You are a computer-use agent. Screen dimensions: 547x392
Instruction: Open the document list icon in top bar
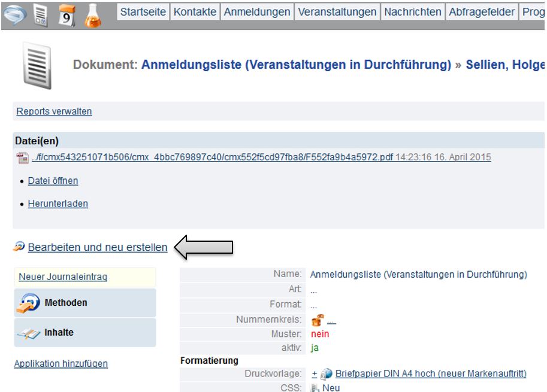point(41,14)
